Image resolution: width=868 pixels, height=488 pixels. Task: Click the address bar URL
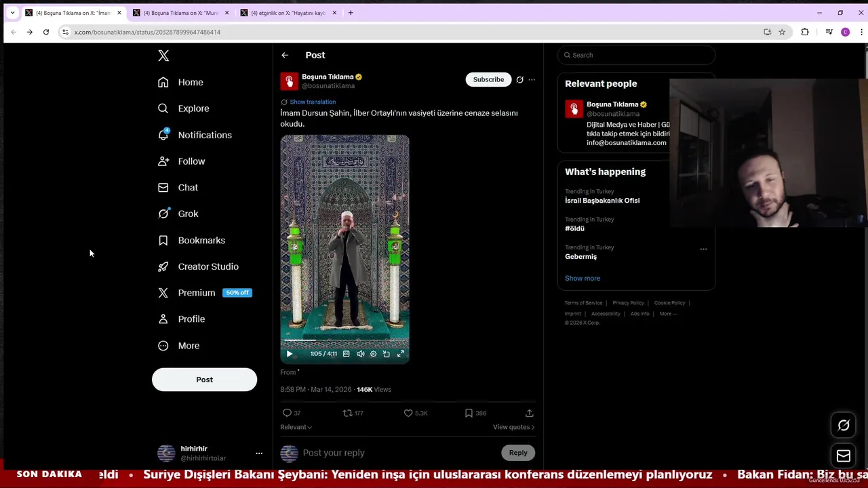147,32
